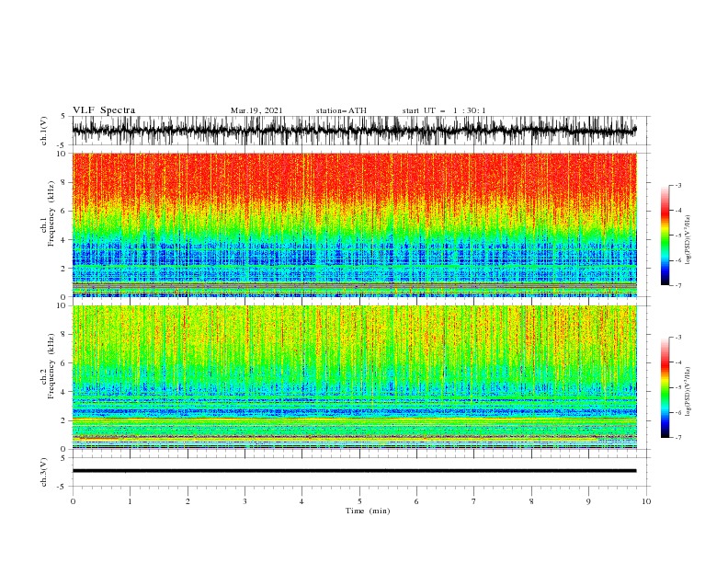The height and width of the screenshot is (563, 728).
Task: Click the "-4" tick on the ch.2 color bar
Action: click(x=677, y=362)
